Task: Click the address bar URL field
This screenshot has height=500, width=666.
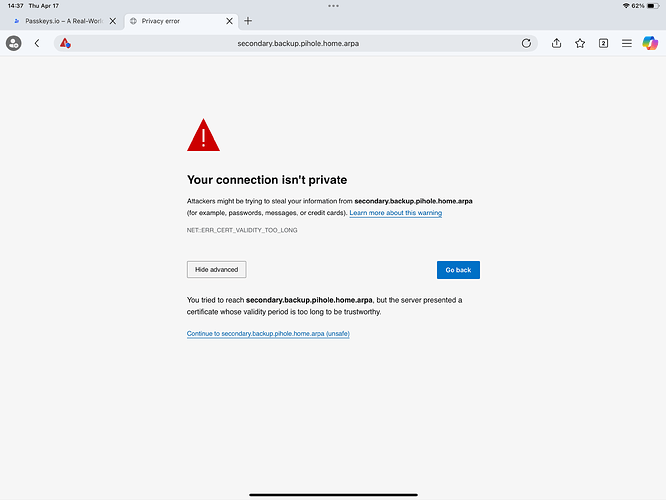Action: (x=298, y=43)
